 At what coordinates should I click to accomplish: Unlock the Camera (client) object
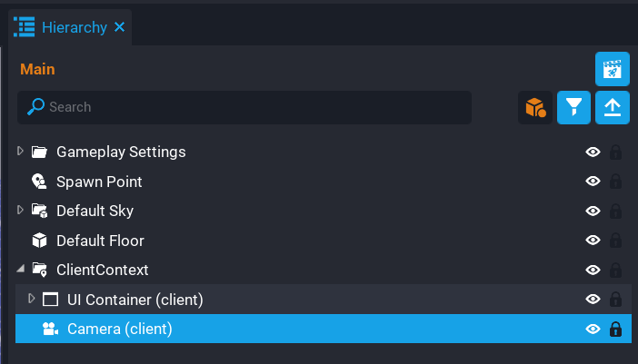[615, 329]
